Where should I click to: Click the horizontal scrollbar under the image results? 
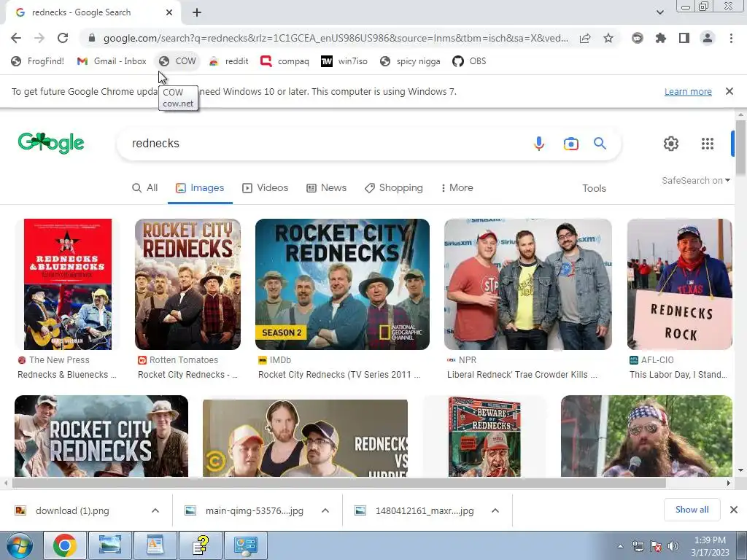coord(338,483)
